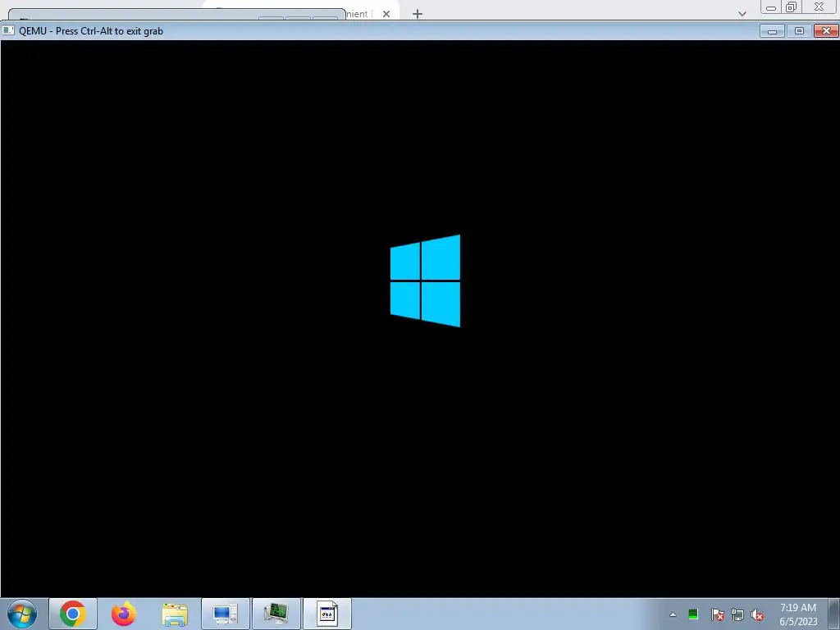Close the browser tab behind QEMU
This screenshot has width=840, height=630.
tap(386, 14)
